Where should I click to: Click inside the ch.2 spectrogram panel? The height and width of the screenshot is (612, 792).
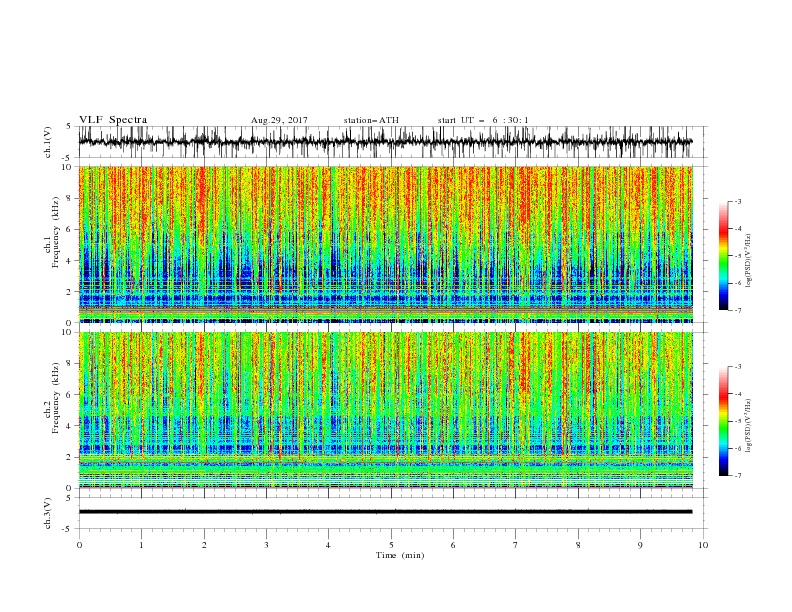(385, 410)
